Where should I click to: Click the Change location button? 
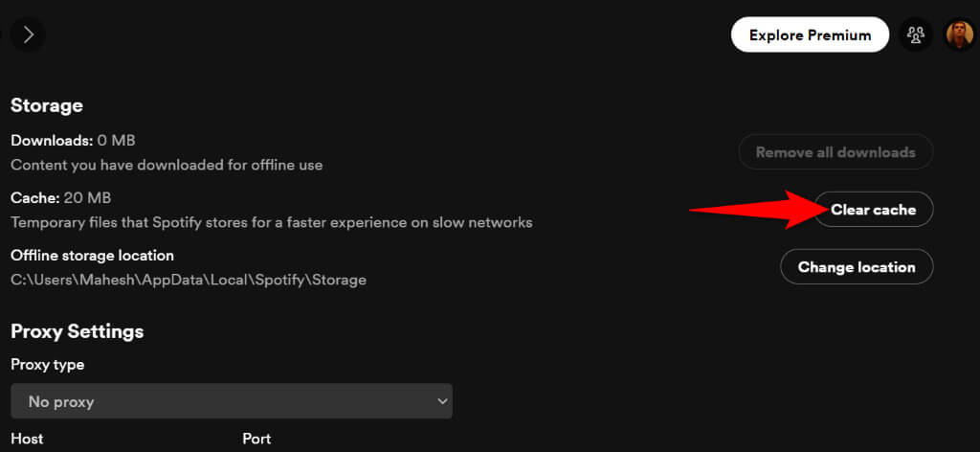(857, 267)
